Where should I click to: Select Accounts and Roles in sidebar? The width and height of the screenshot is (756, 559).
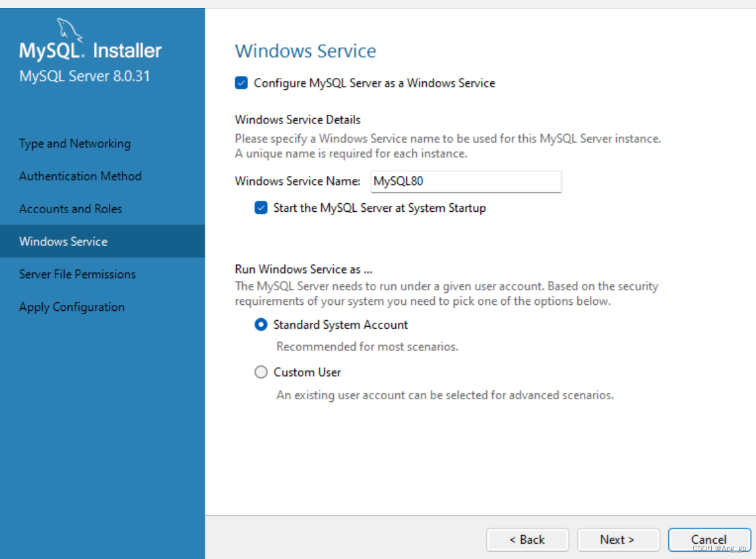coord(71,209)
